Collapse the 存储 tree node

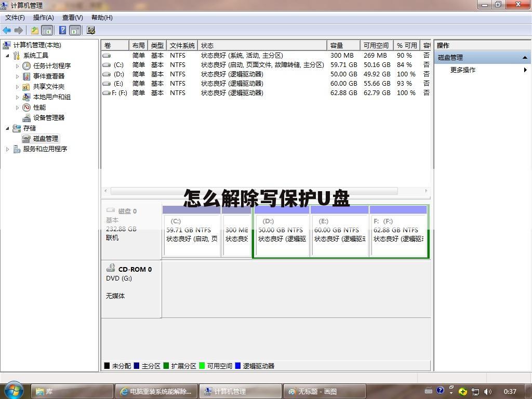pos(7,128)
